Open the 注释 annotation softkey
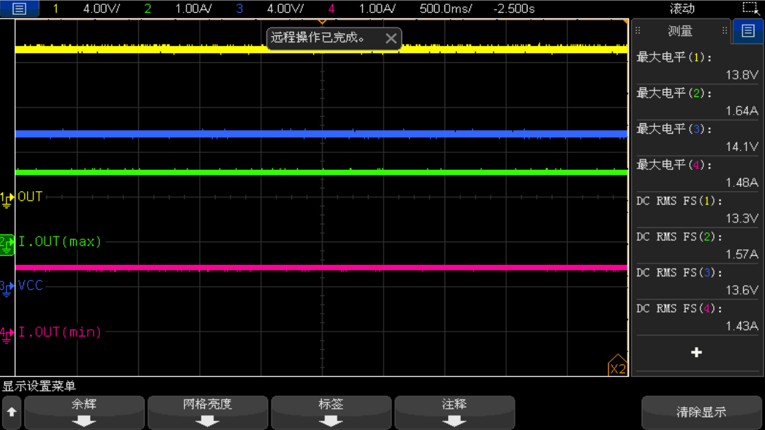The width and height of the screenshot is (765, 430). [454, 412]
